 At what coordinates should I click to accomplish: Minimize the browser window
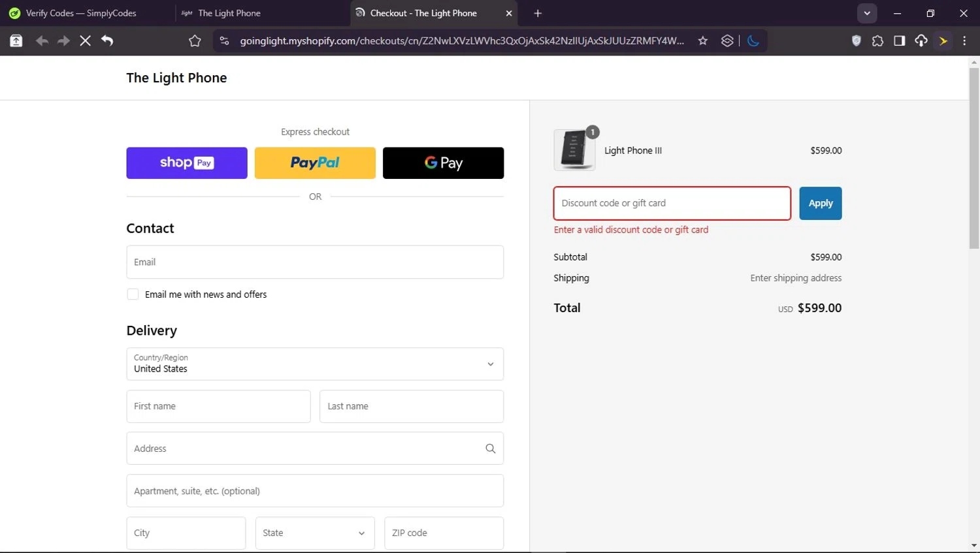click(x=897, y=13)
